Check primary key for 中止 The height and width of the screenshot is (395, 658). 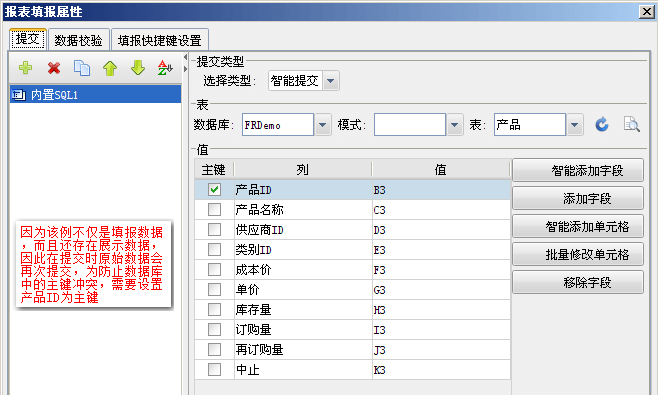coord(214,369)
